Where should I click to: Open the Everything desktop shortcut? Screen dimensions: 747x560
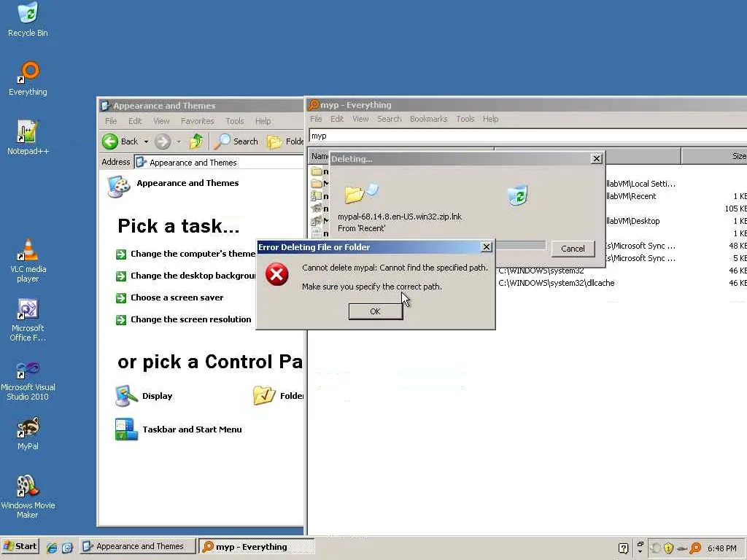(28, 79)
